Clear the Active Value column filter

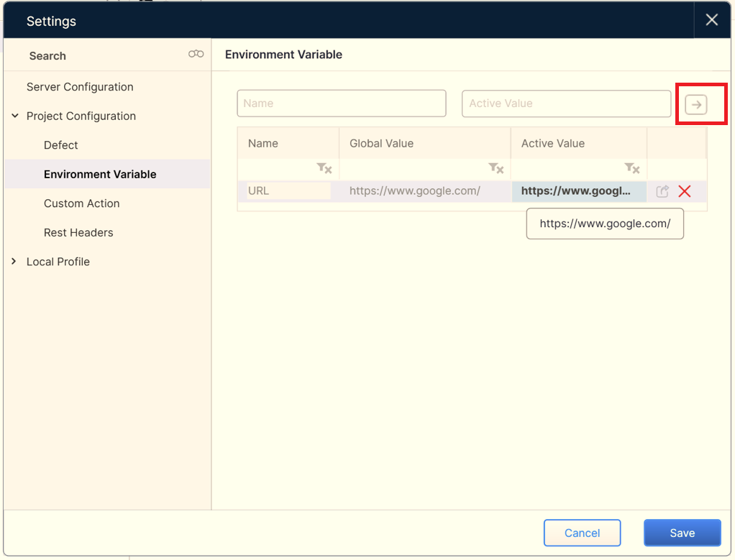click(631, 168)
